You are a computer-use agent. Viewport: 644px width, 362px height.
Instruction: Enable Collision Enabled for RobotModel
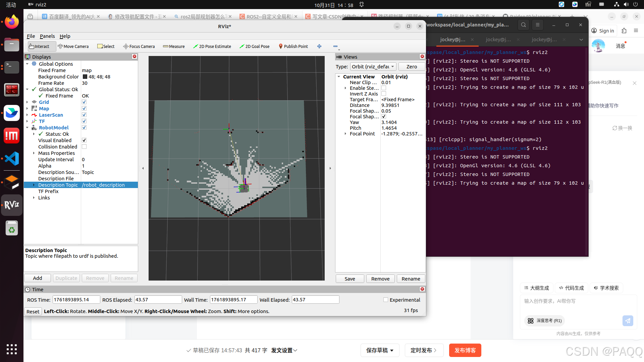coord(84,146)
